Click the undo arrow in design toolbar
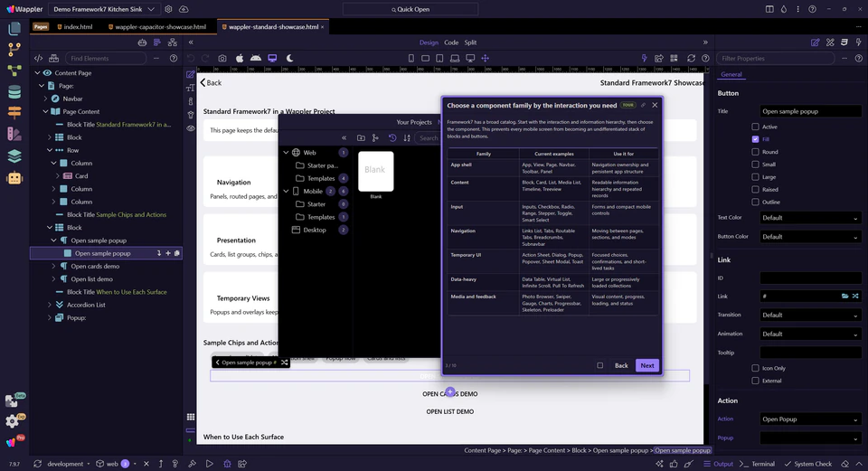868x471 pixels. pyautogui.click(x=191, y=58)
